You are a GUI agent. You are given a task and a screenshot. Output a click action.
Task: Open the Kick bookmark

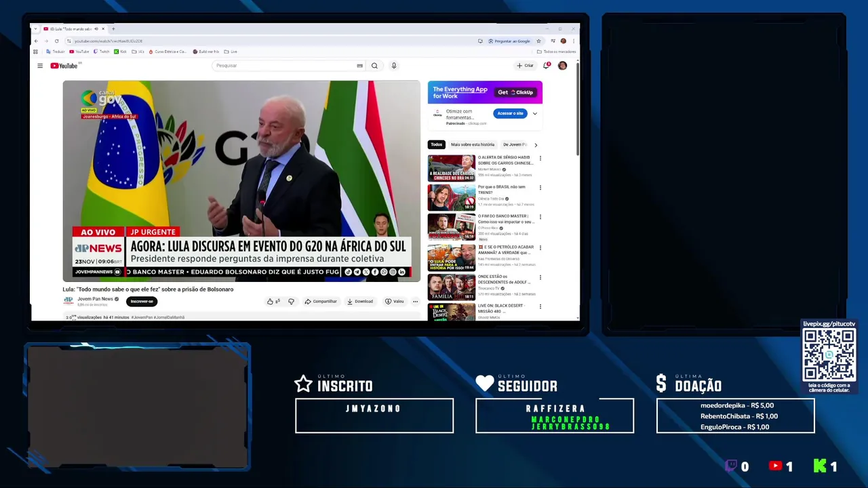click(x=120, y=52)
